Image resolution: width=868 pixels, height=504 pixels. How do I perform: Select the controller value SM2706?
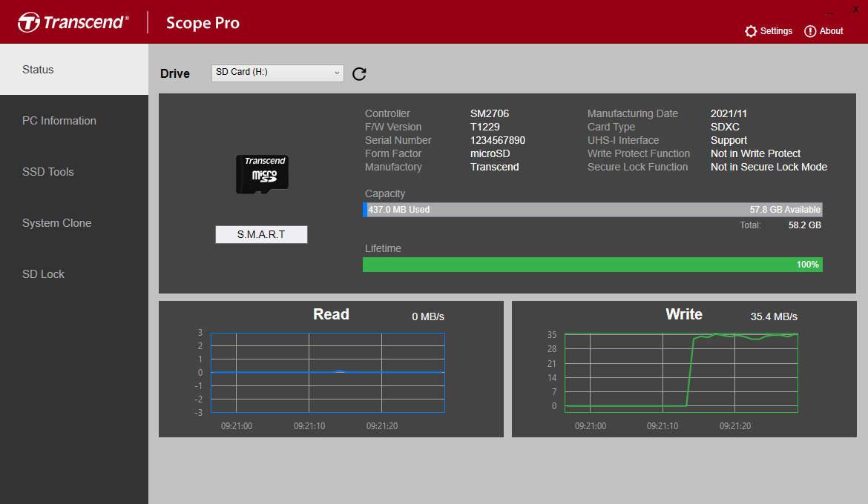pyautogui.click(x=490, y=113)
